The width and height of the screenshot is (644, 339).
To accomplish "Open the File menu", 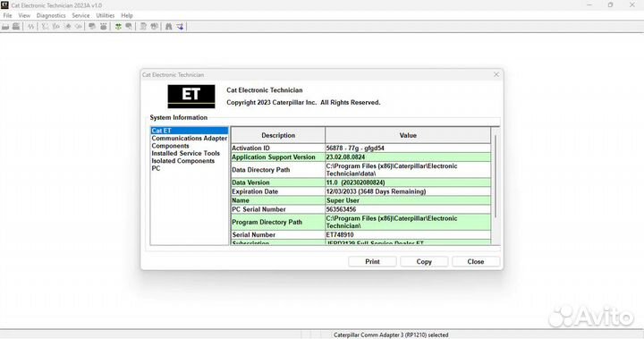I will 7,15.
